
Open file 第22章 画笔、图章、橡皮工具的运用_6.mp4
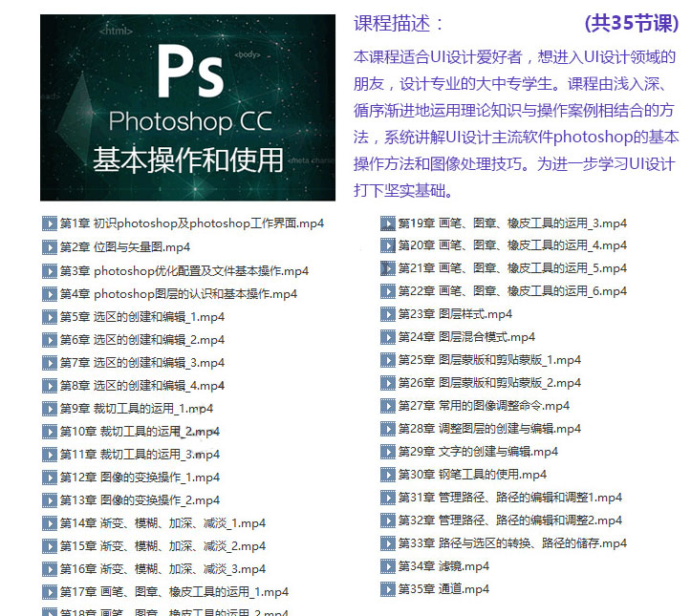pyautogui.click(x=512, y=291)
